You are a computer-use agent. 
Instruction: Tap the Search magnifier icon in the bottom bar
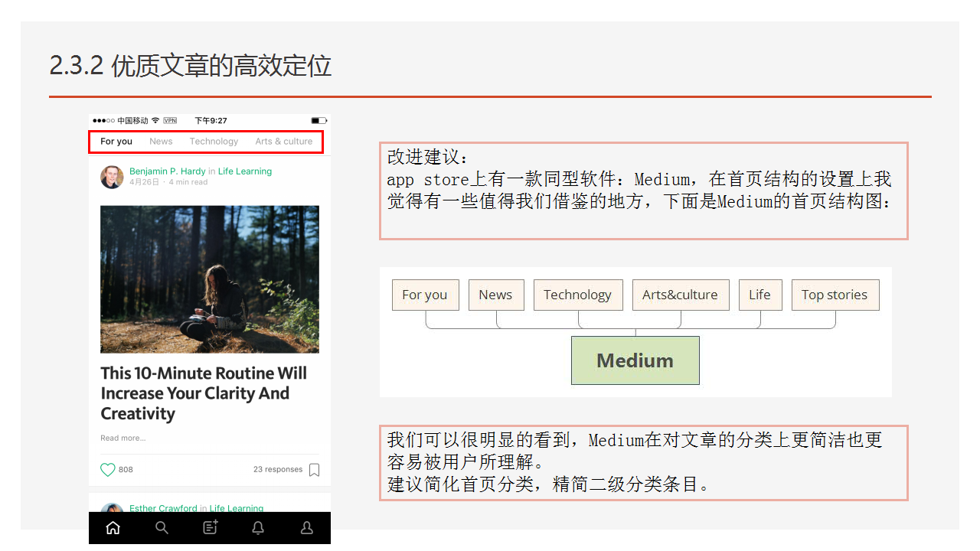click(x=162, y=528)
